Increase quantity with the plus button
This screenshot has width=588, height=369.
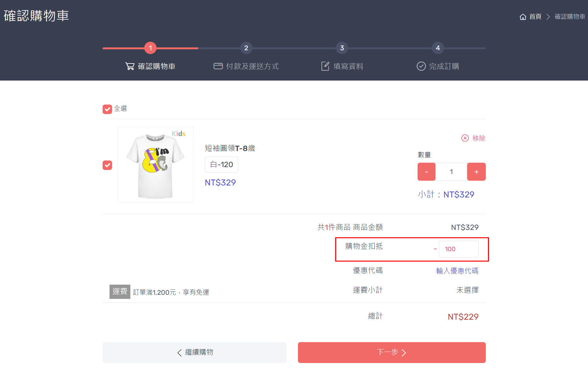[x=476, y=172]
